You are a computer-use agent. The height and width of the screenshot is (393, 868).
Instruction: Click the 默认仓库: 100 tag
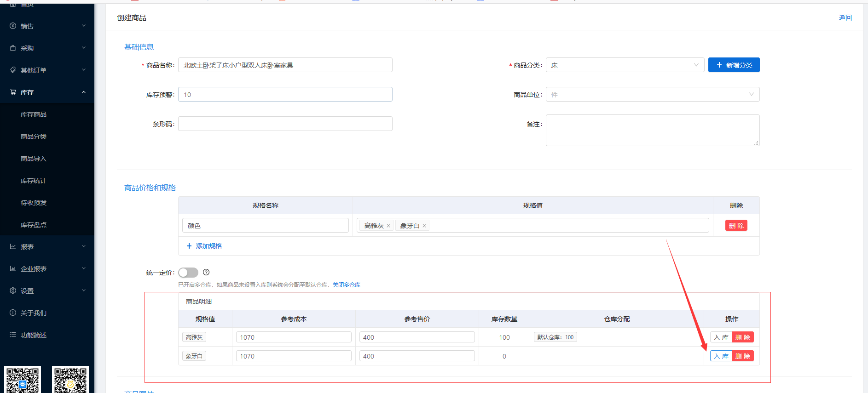coord(556,337)
